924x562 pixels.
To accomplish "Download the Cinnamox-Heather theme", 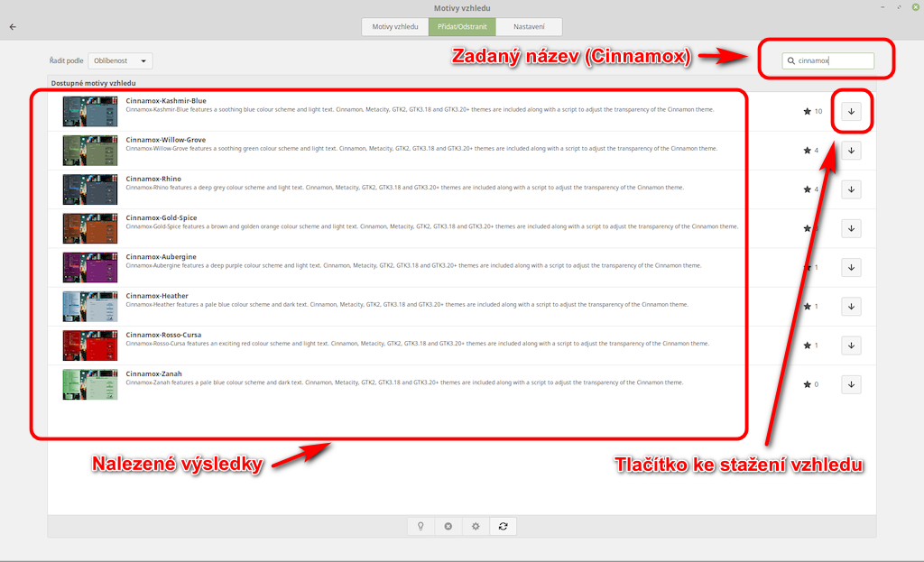I will pos(851,307).
